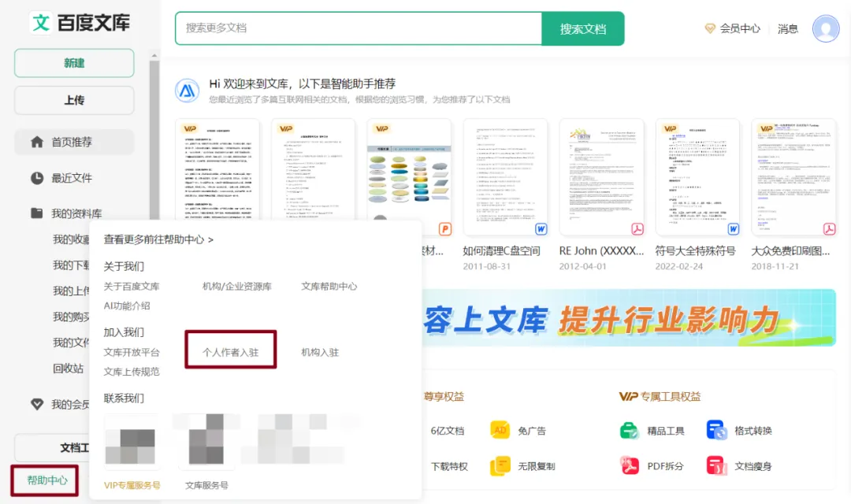
Task: Open the RE John document thumbnail
Action: pyautogui.click(x=601, y=177)
